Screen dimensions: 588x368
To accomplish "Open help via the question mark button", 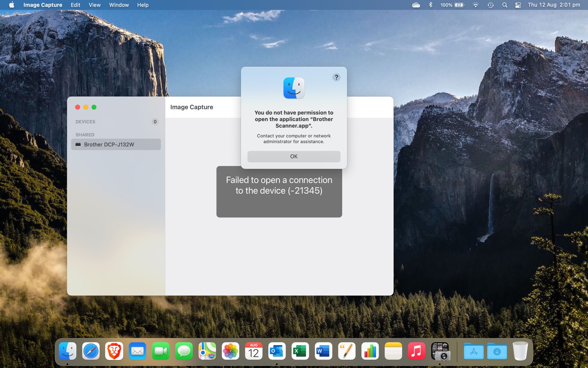I will pyautogui.click(x=336, y=77).
